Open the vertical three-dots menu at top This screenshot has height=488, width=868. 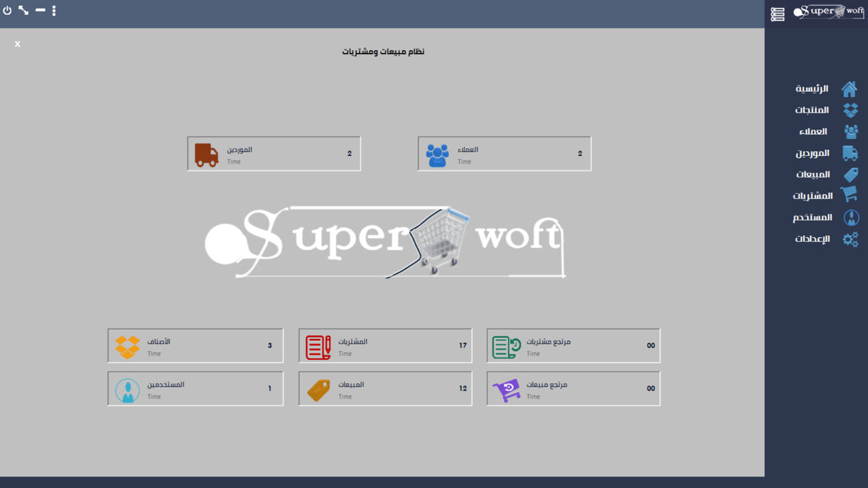pyautogui.click(x=54, y=11)
